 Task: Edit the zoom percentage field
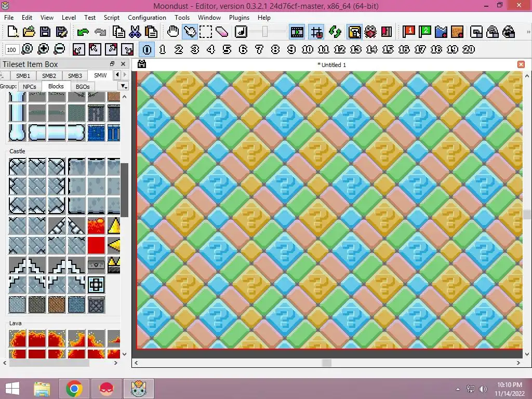click(x=11, y=49)
